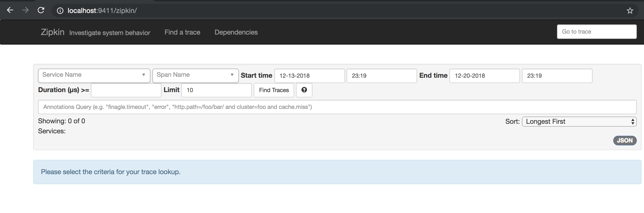Viewport: 644px width, 213px height.
Task: Click the end date field 12-20-2018
Action: pos(484,76)
